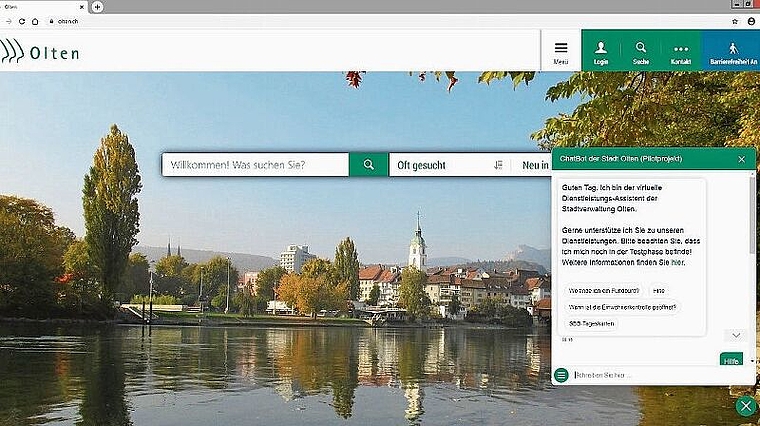
Task: Open the hamburger Menu in site header
Action: [x=561, y=50]
